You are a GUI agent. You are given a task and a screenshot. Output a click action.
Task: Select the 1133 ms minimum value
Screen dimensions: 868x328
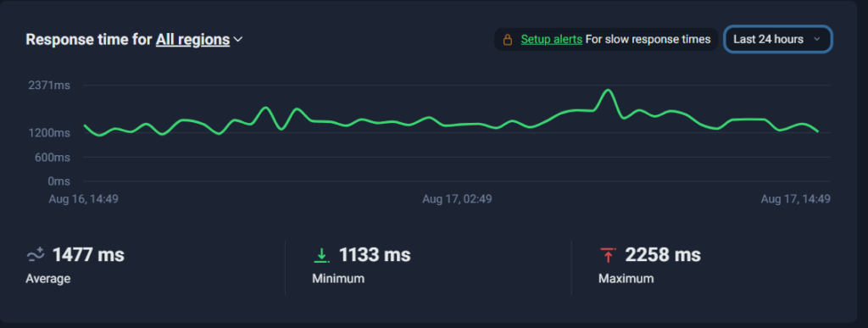tap(375, 255)
